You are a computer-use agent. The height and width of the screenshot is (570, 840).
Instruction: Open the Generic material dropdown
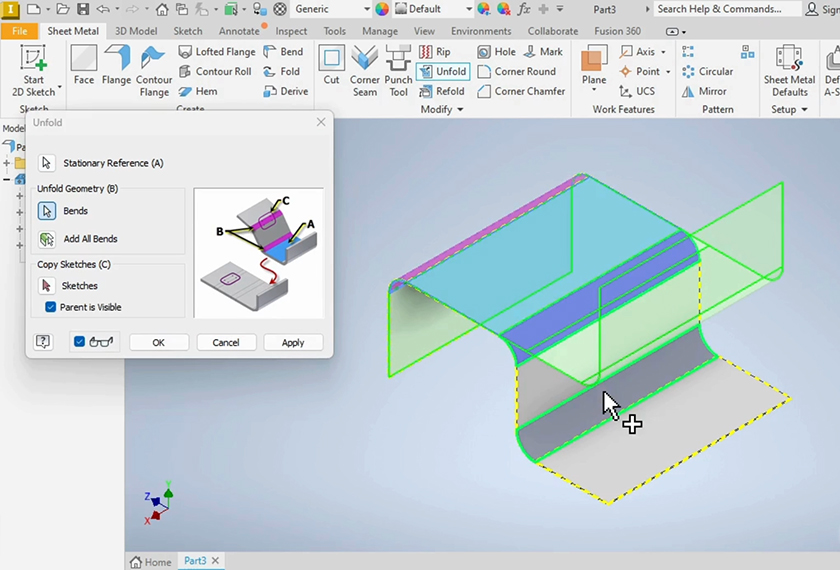point(331,9)
